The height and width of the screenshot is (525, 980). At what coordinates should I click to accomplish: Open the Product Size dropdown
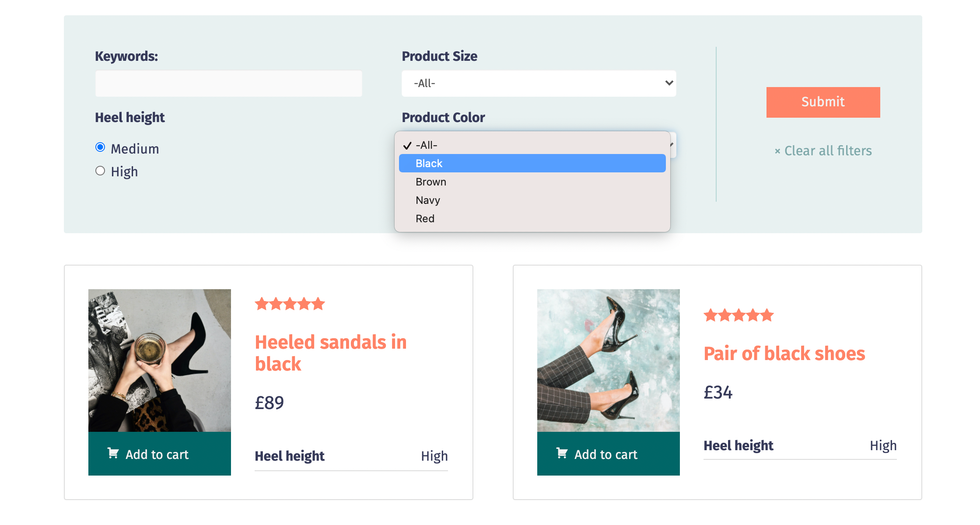(x=538, y=83)
